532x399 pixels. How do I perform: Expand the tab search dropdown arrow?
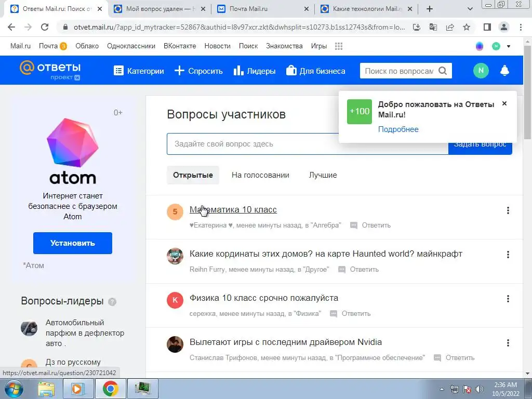pyautogui.click(x=470, y=9)
